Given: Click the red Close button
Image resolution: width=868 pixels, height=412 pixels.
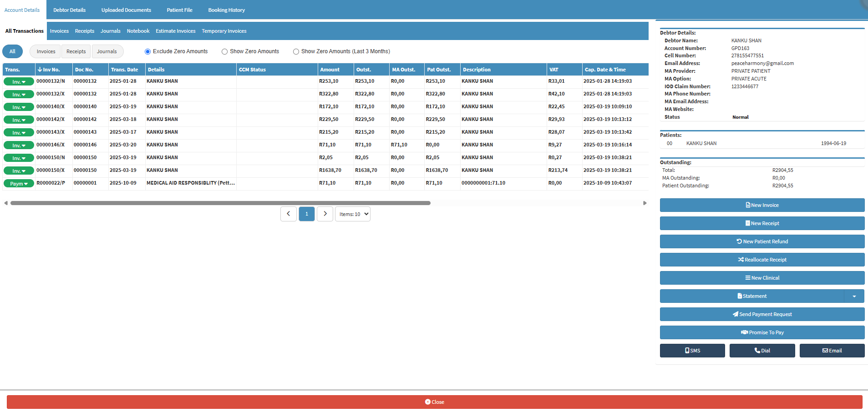Looking at the screenshot, I should pyautogui.click(x=434, y=402).
